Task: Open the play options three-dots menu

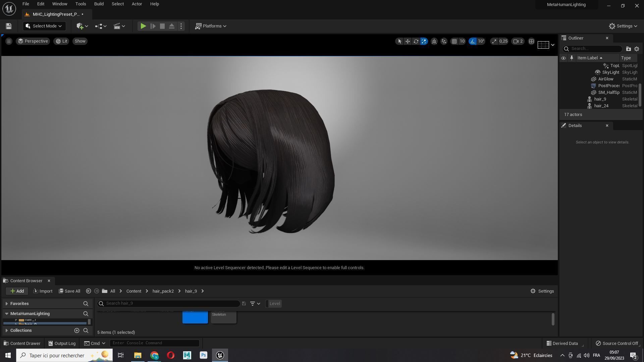Action: point(181,26)
